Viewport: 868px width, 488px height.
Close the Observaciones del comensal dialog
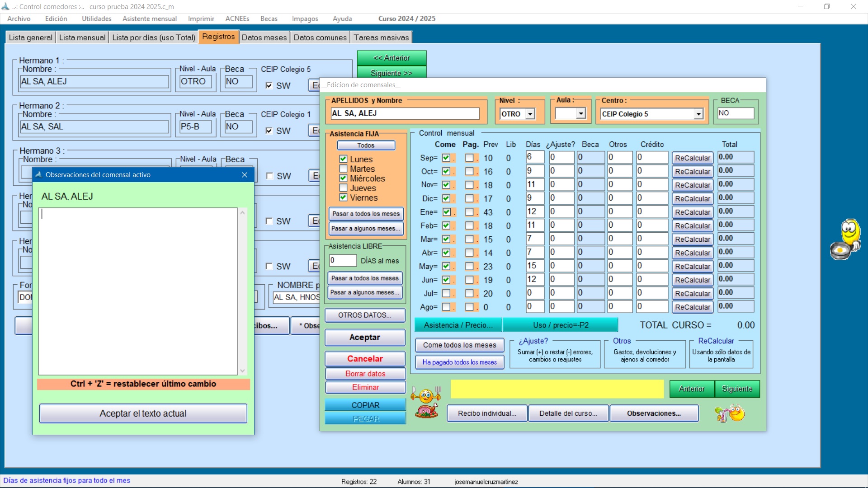tap(245, 175)
